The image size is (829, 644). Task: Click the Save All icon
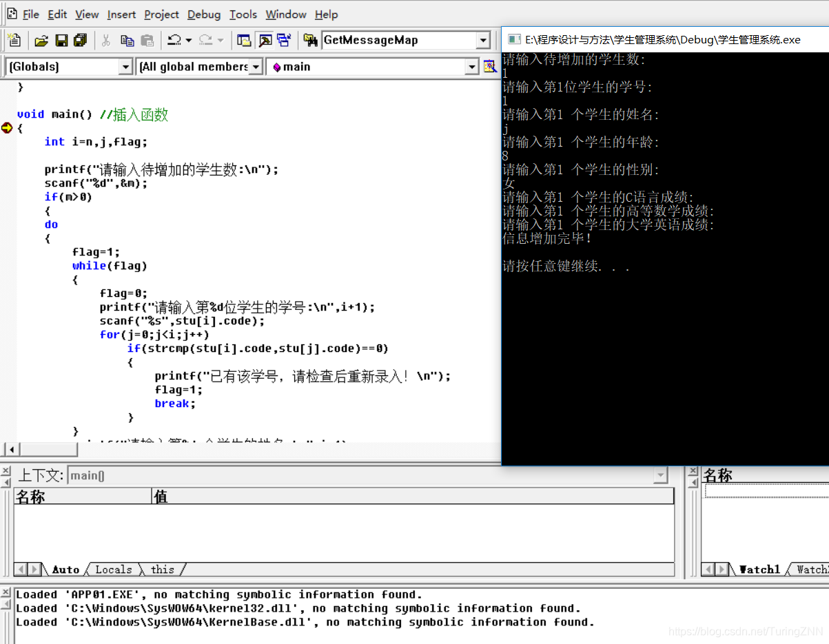click(81, 40)
